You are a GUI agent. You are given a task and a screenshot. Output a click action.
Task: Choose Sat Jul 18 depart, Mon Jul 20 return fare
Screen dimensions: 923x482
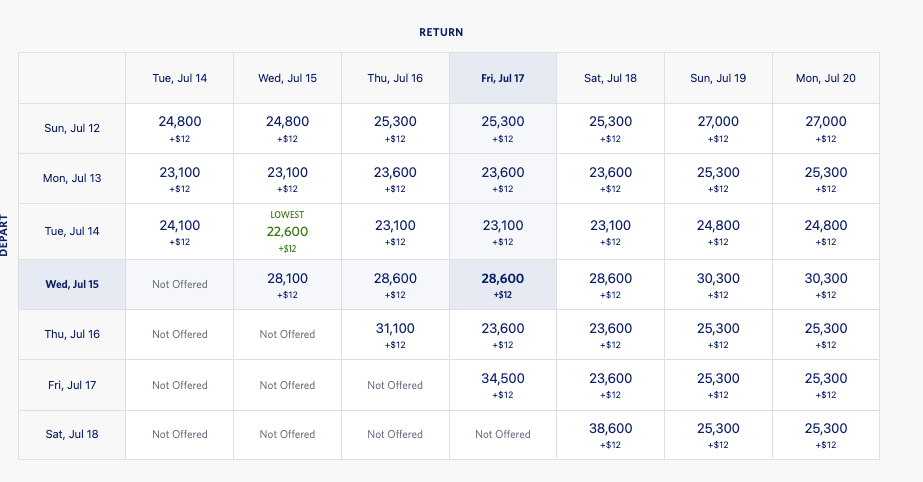click(x=826, y=434)
